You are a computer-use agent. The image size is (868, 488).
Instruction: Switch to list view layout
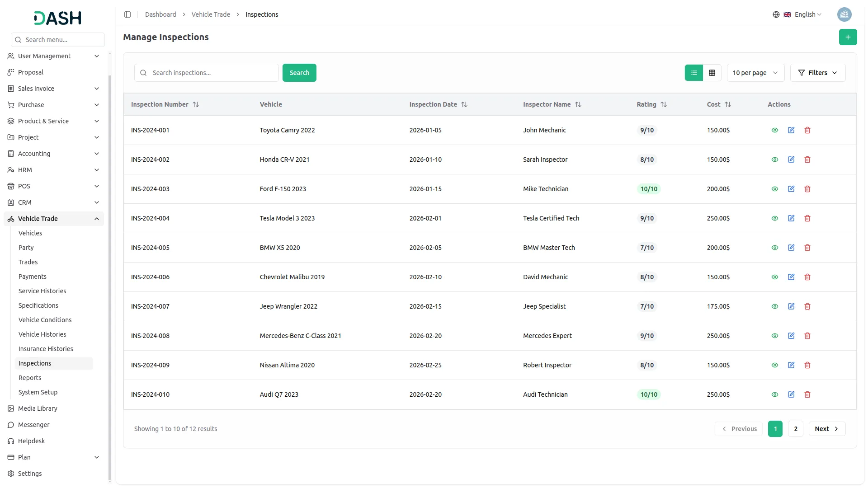coord(694,73)
